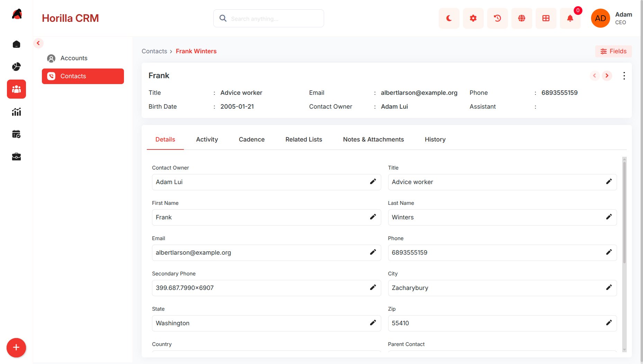The height and width of the screenshot is (364, 643).
Task: Edit the Email field pencil
Action: pos(373,252)
